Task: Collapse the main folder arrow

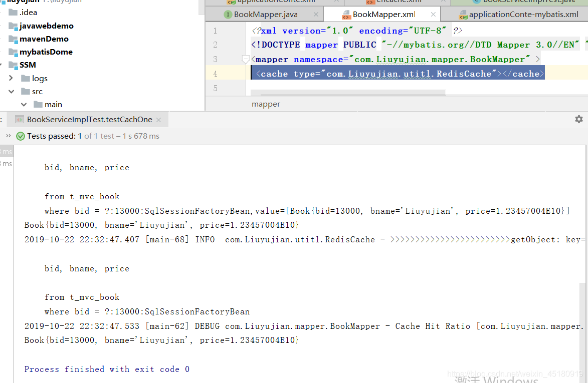Action: click(24, 105)
